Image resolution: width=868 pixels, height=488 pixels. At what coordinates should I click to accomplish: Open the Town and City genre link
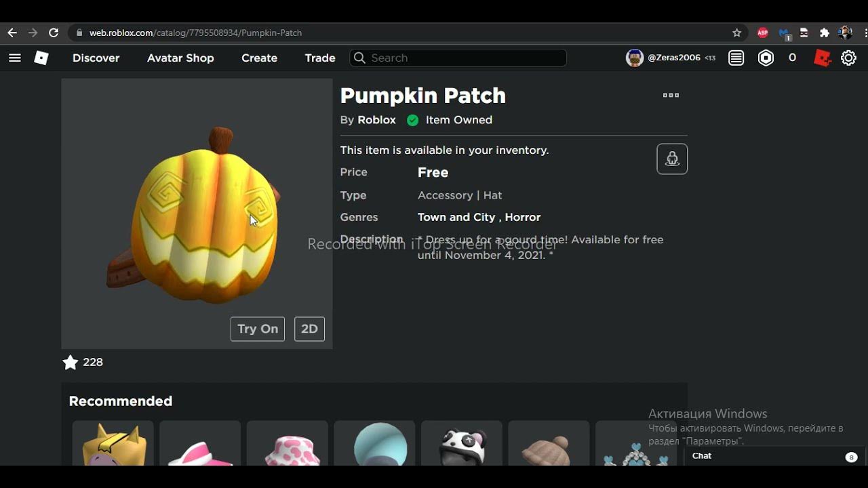tap(456, 218)
